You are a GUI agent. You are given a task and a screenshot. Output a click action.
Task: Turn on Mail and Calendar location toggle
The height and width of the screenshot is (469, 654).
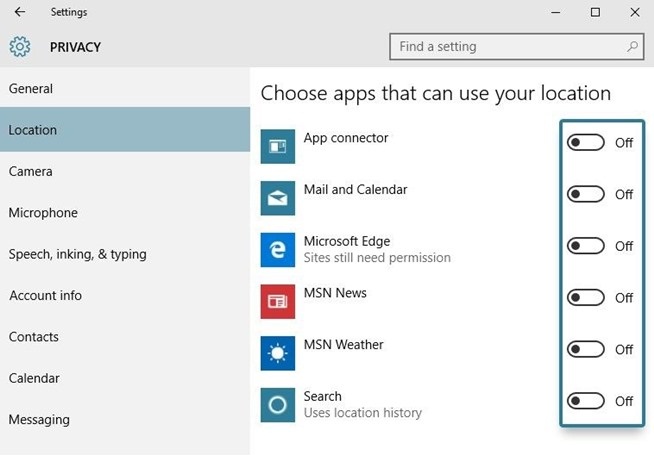(586, 194)
